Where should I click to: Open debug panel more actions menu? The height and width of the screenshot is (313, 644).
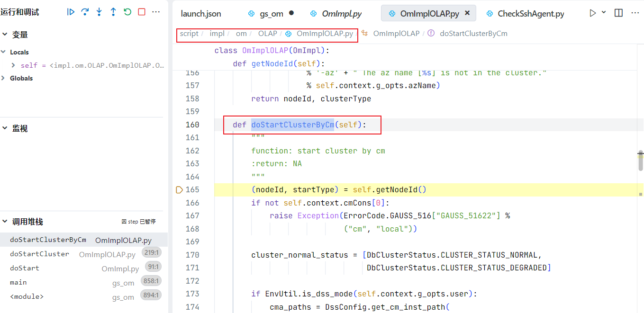pyautogui.click(x=156, y=12)
